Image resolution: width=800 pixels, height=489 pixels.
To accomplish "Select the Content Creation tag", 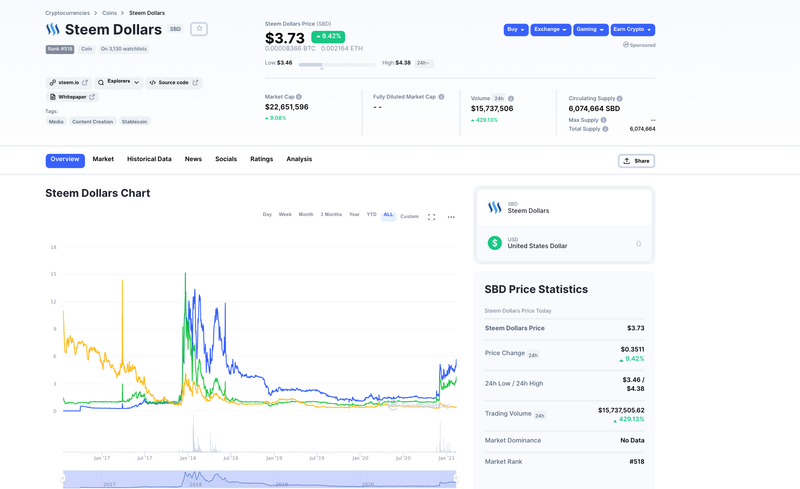I will [92, 121].
